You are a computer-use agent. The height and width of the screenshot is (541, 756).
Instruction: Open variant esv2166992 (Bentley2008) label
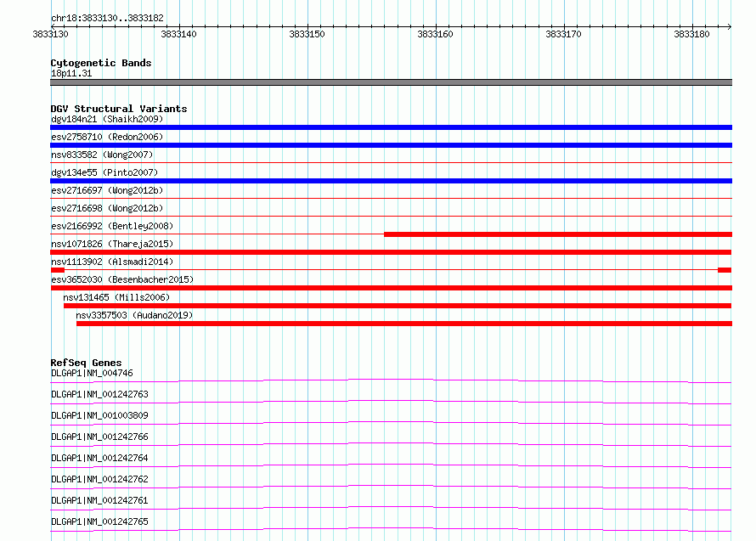pos(112,226)
